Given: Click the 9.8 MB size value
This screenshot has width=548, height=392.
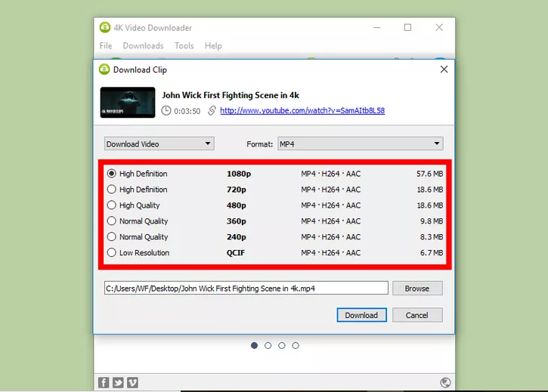Looking at the screenshot, I should 432,221.
